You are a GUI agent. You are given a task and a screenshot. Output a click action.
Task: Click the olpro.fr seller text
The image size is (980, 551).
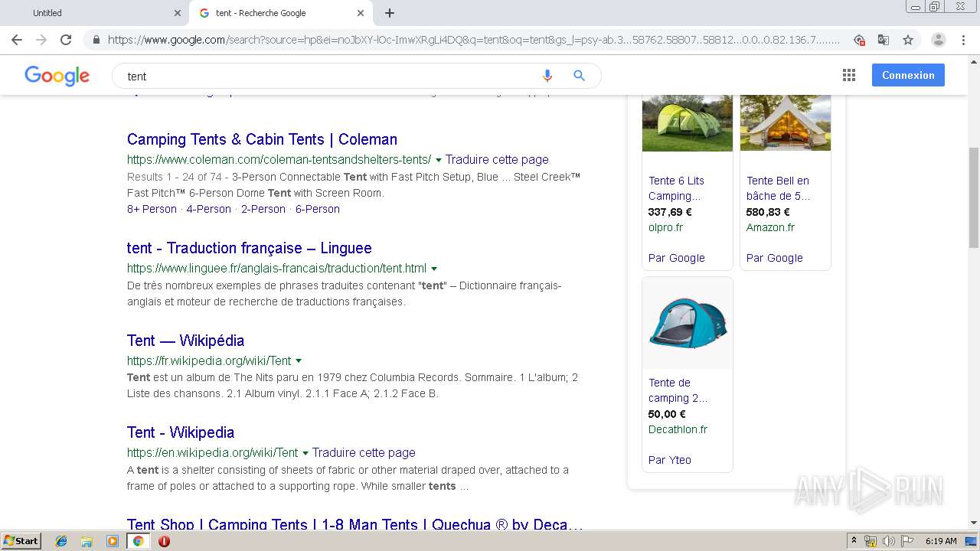click(665, 227)
